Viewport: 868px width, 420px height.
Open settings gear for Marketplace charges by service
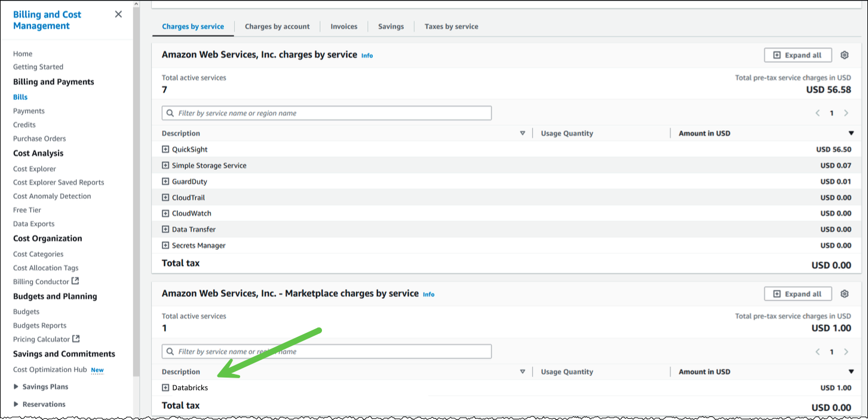tap(844, 294)
